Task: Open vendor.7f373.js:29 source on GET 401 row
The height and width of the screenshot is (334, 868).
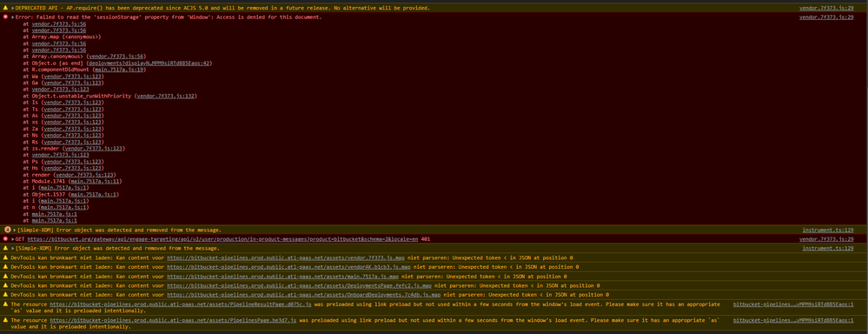Action: click(826, 238)
